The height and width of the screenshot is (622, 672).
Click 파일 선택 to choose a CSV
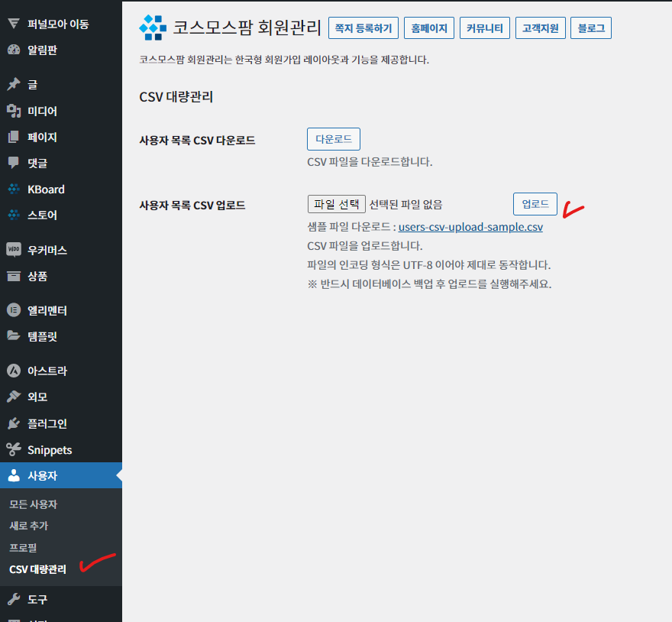[x=337, y=204]
